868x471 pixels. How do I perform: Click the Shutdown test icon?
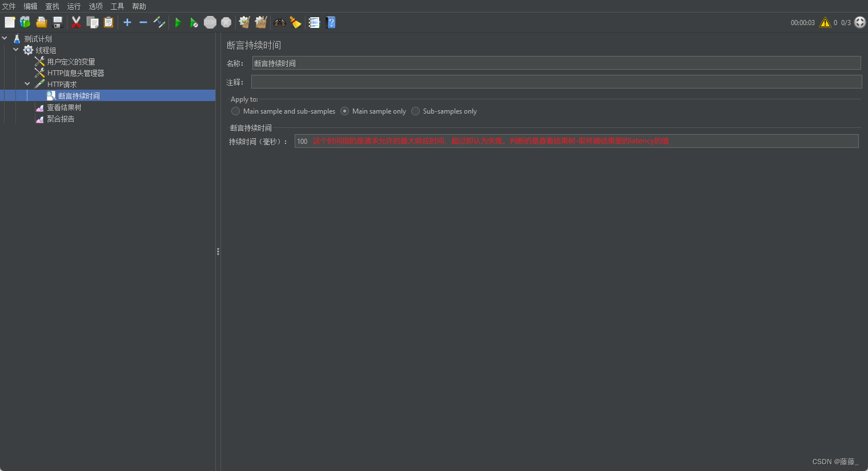click(x=226, y=22)
